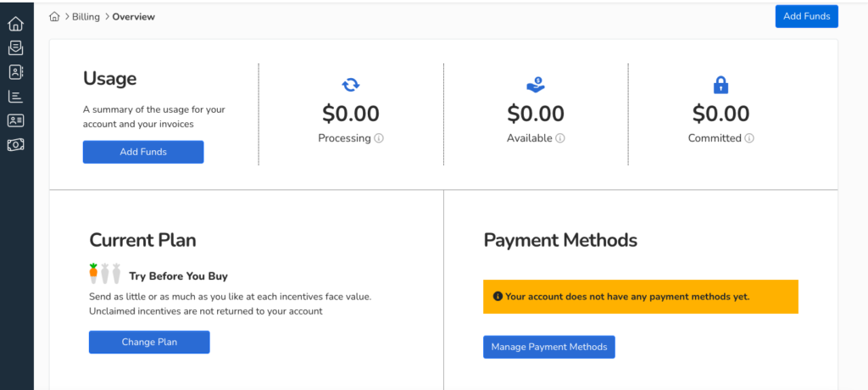Open the Home icon in the sidebar
Screen dimensions: 868x390
(15, 24)
